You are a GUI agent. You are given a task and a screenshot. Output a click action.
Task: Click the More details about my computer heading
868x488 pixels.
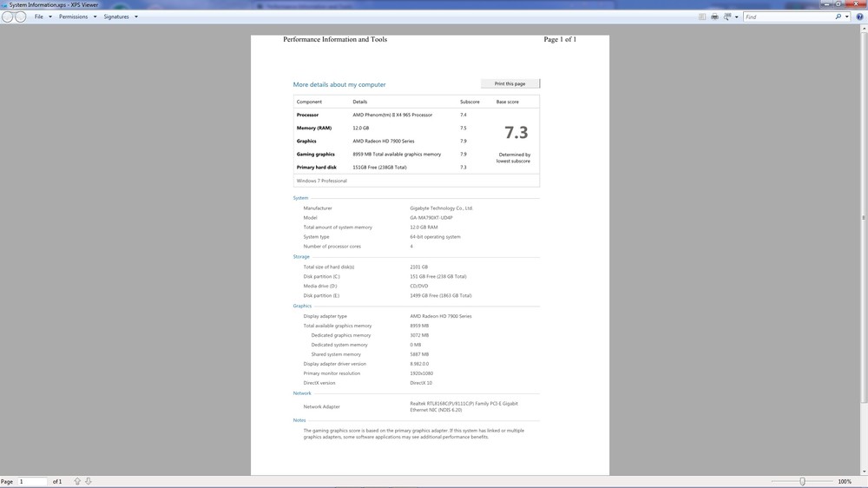click(339, 85)
